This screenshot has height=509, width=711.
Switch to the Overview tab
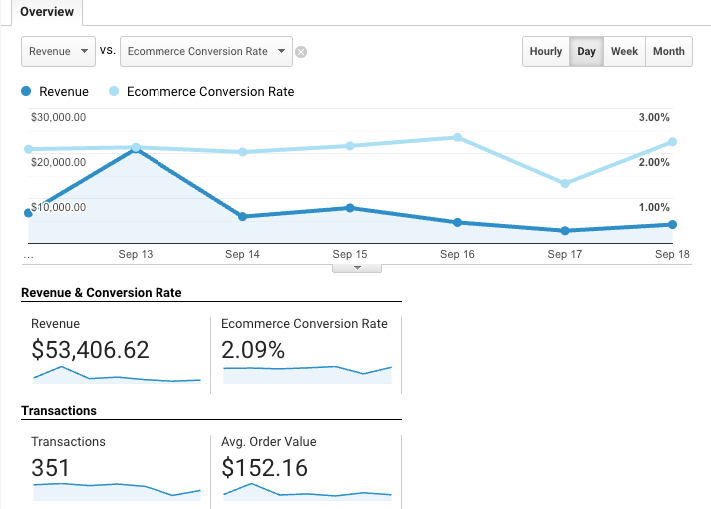[x=41, y=12]
